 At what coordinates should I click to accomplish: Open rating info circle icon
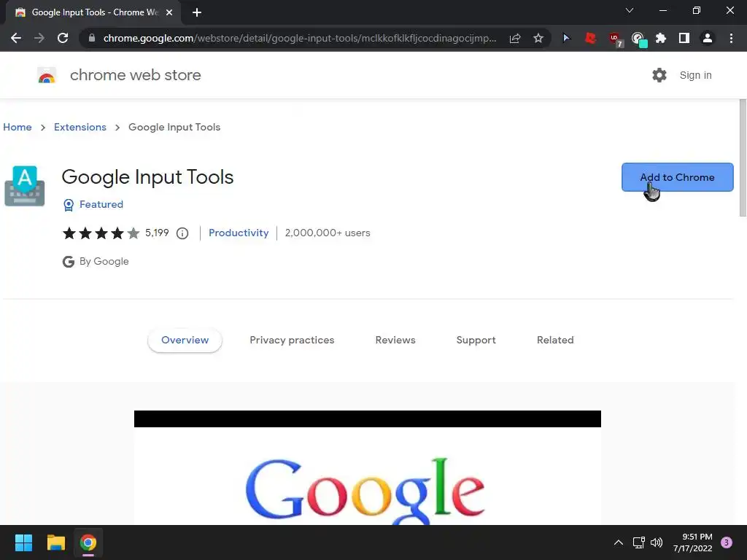point(182,233)
